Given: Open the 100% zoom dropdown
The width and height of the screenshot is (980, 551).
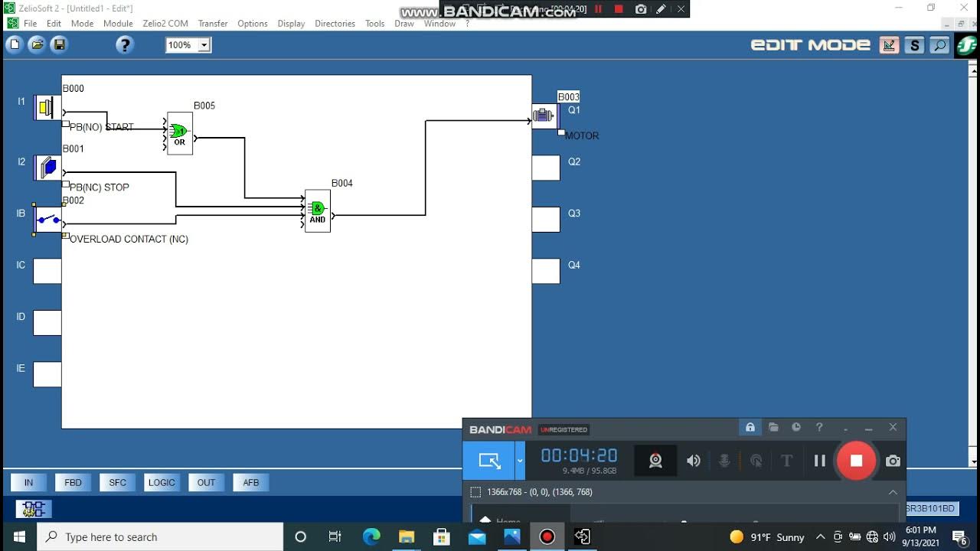Looking at the screenshot, I should [x=204, y=45].
